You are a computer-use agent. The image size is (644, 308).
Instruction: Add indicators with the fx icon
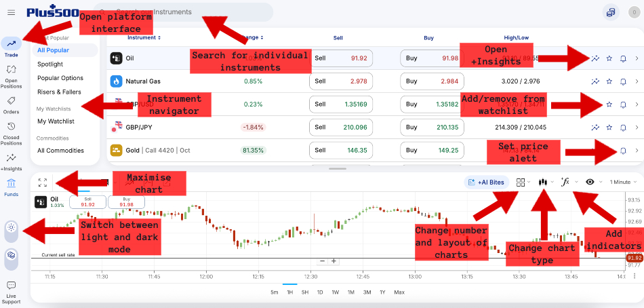565,182
